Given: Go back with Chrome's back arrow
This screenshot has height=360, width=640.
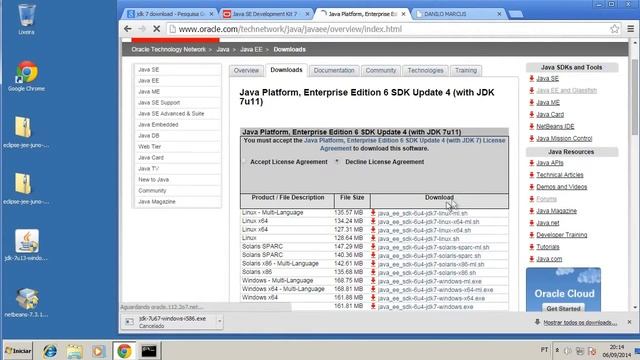Looking at the screenshot, I should click(128, 29).
